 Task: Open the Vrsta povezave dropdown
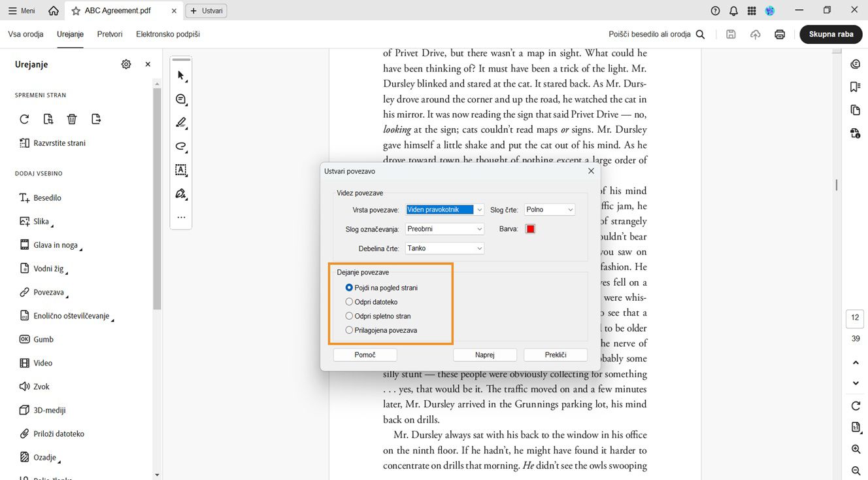[444, 210]
